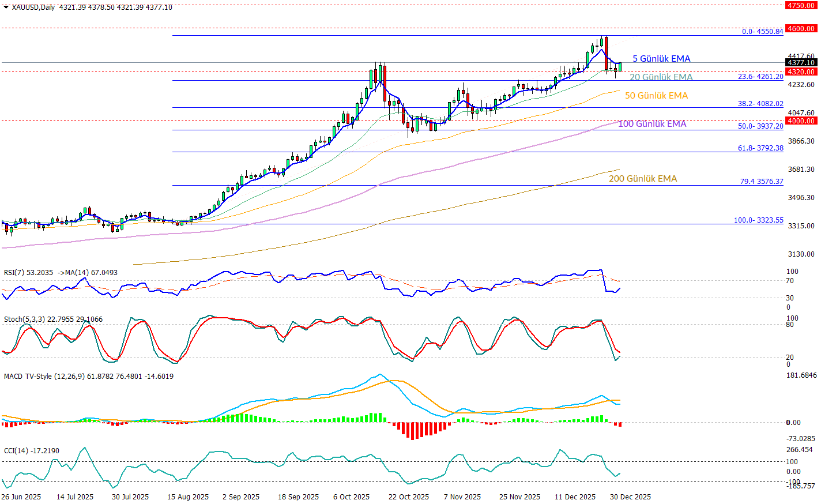Click the 38.2- 4082.02 Fibonacci label
The height and width of the screenshot is (504, 821).
[x=760, y=104]
